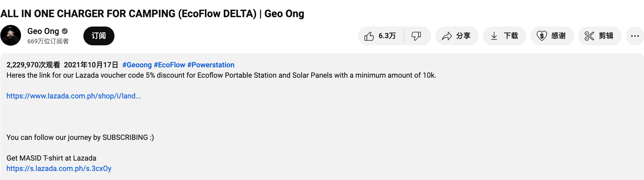Viewport: 644px width, 180px height.
Task: Subscribe with the black 订阅 button
Action: [99, 36]
